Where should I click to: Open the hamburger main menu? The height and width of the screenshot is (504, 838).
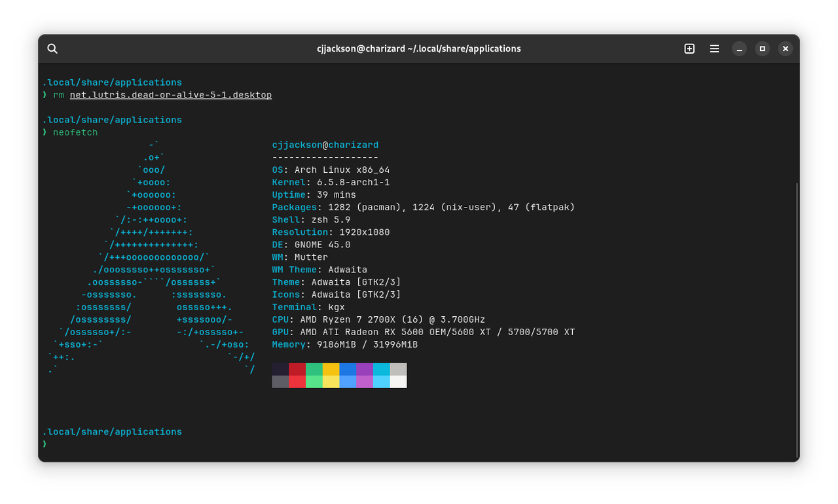coord(714,48)
